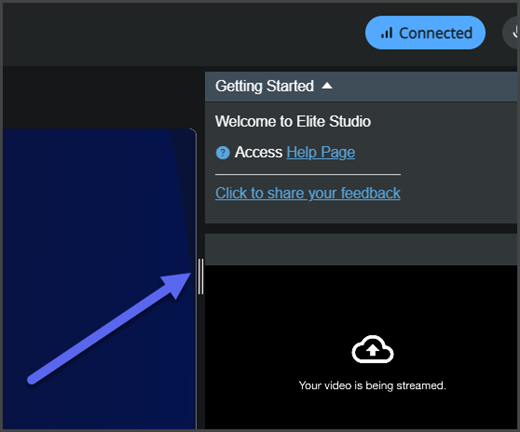Screen dimensions: 520x432
Task: Click the Getting Started panel header title
Action: coord(264,86)
